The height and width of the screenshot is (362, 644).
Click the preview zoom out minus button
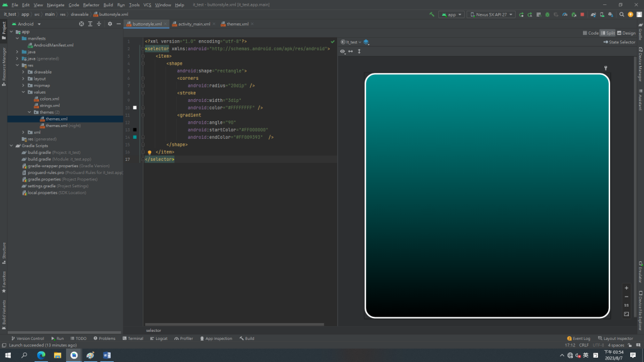point(626,297)
